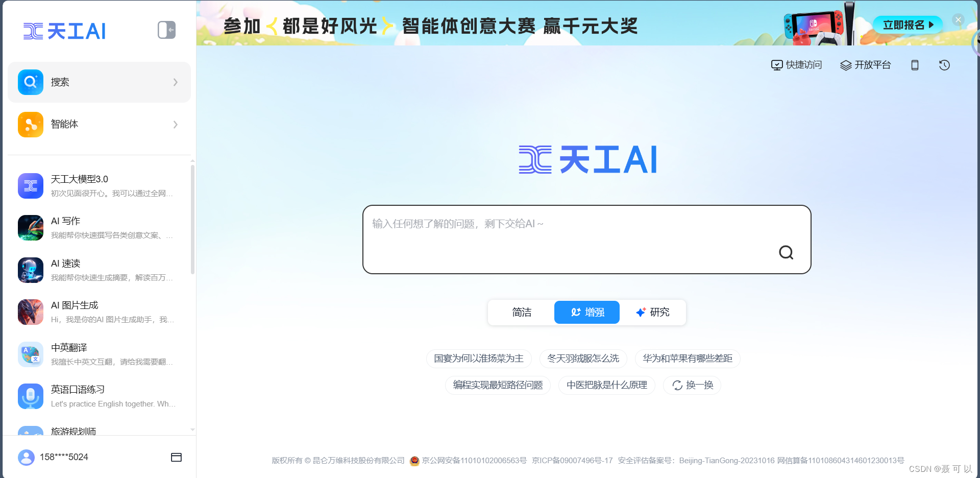Click the scrollbar down arrow in sidebar
980x478 pixels.
[192, 430]
